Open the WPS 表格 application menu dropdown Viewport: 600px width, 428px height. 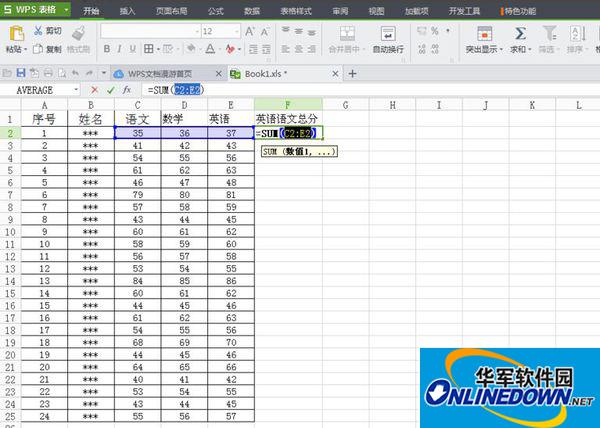(x=66, y=9)
